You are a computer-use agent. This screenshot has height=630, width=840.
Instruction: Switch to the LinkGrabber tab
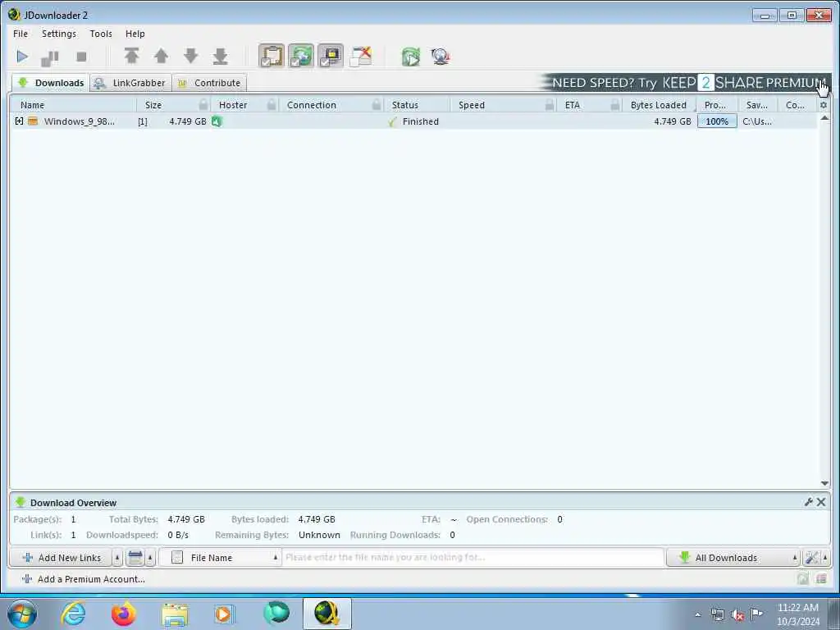pos(130,83)
